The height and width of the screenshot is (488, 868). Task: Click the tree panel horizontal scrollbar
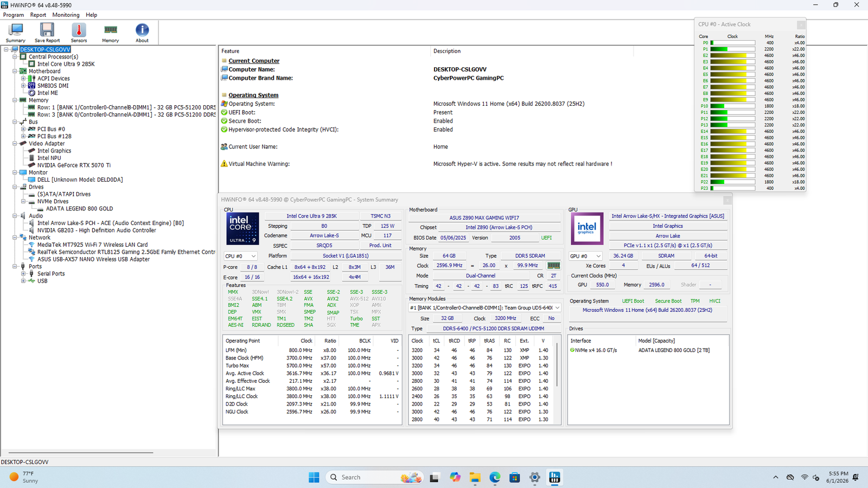point(80,452)
